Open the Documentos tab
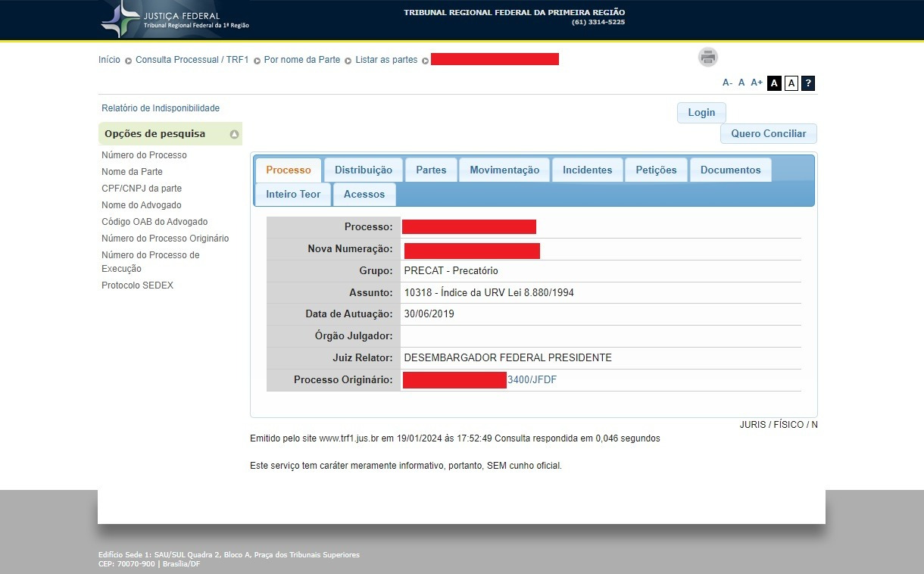This screenshot has height=574, width=924. point(730,170)
